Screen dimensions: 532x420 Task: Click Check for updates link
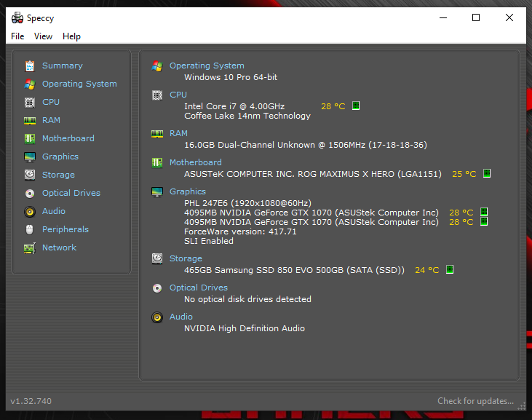476,401
